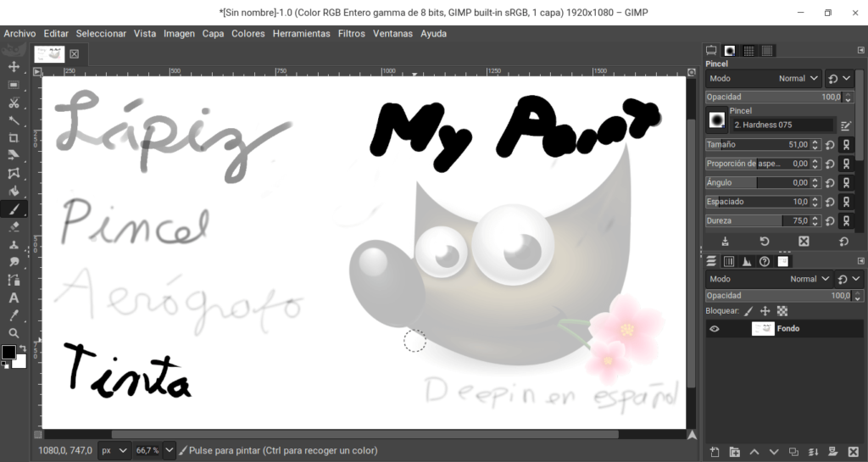Open the Herramientas menu
Image resolution: width=868 pixels, height=462 pixels.
click(x=301, y=34)
